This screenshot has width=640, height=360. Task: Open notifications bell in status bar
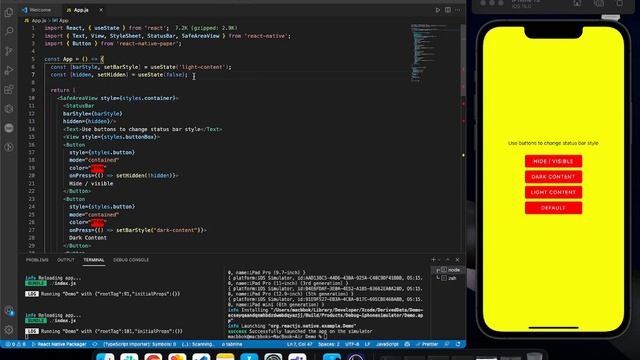point(458,344)
